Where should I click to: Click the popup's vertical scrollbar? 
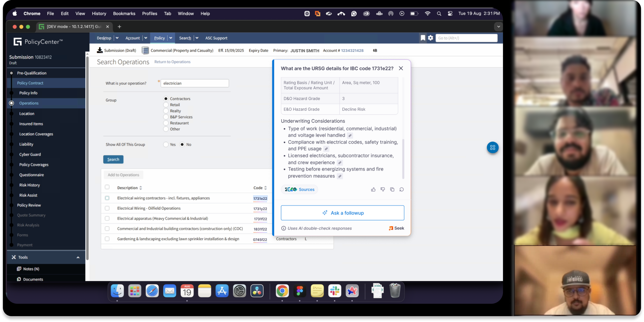tap(403, 158)
